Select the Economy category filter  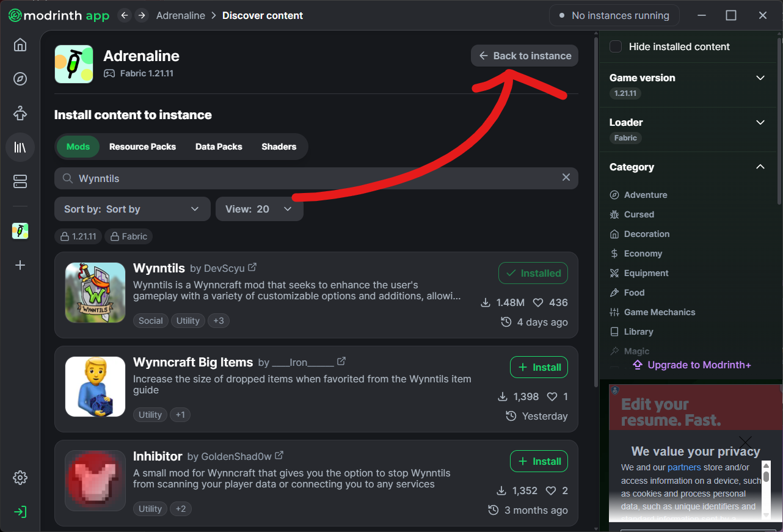(x=636, y=253)
